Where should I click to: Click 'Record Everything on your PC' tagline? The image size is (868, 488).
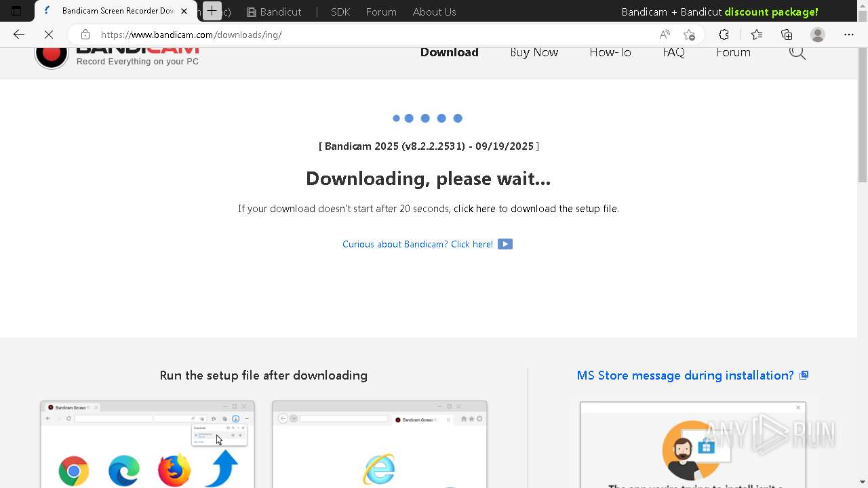(138, 62)
